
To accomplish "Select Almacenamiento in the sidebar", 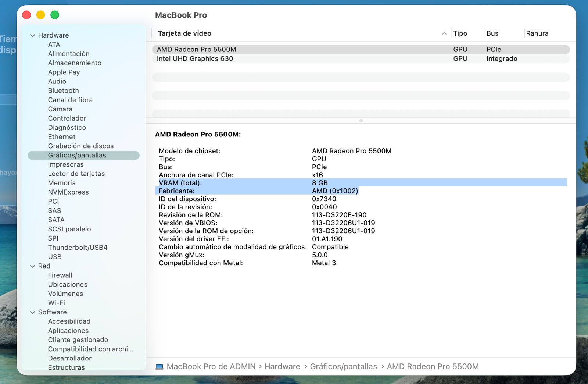I will 75,63.
